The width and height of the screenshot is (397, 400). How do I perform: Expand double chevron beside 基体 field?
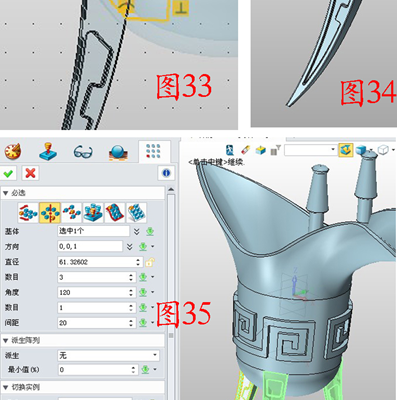[x=137, y=231]
